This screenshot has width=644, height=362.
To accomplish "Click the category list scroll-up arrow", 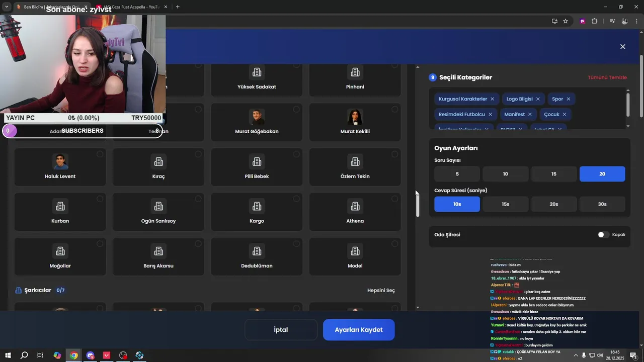I will point(417,67).
